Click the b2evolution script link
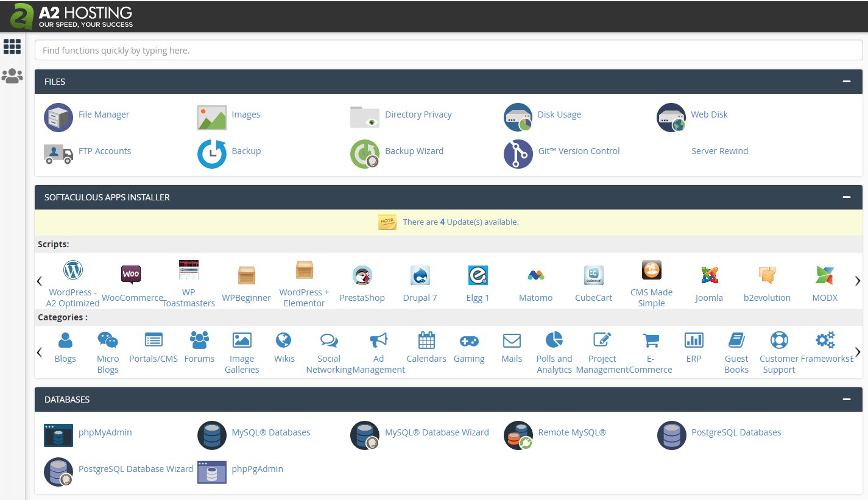The image size is (868, 500). tap(767, 298)
